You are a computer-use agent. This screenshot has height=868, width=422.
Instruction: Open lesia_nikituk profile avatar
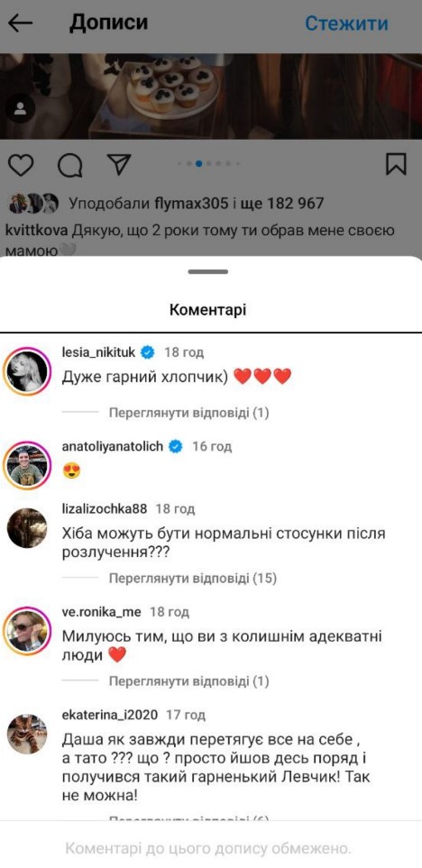(27, 371)
